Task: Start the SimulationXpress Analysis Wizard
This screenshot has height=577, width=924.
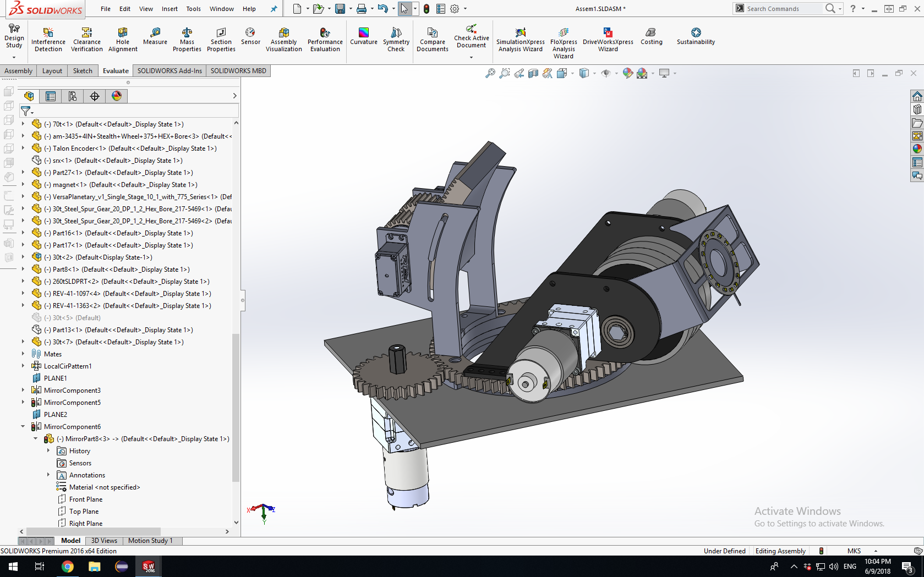Action: click(x=521, y=40)
